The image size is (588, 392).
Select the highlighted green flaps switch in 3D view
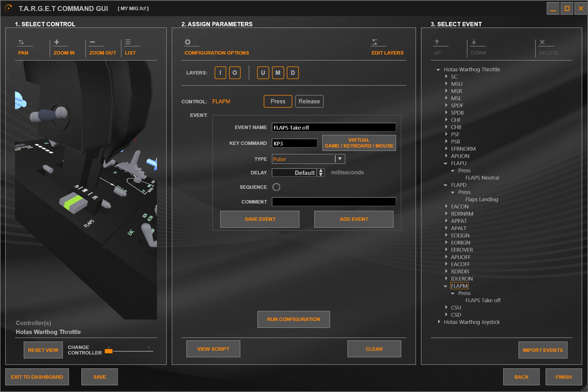click(73, 203)
